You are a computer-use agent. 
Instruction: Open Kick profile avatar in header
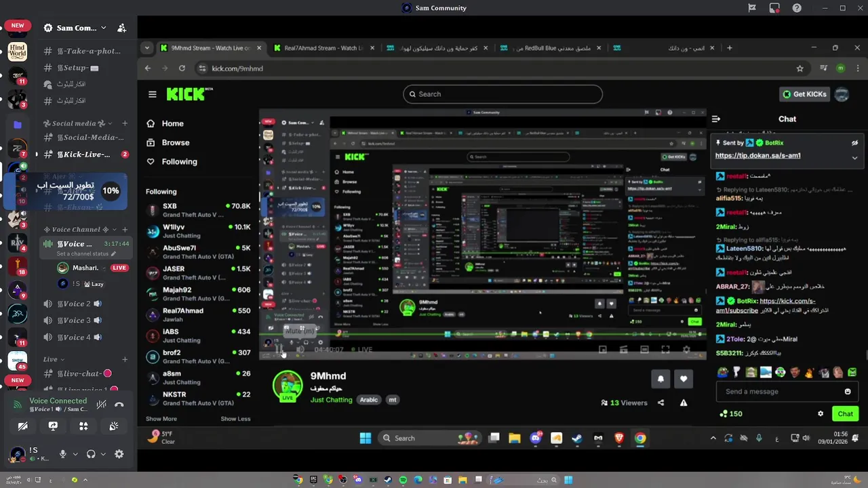[842, 94]
